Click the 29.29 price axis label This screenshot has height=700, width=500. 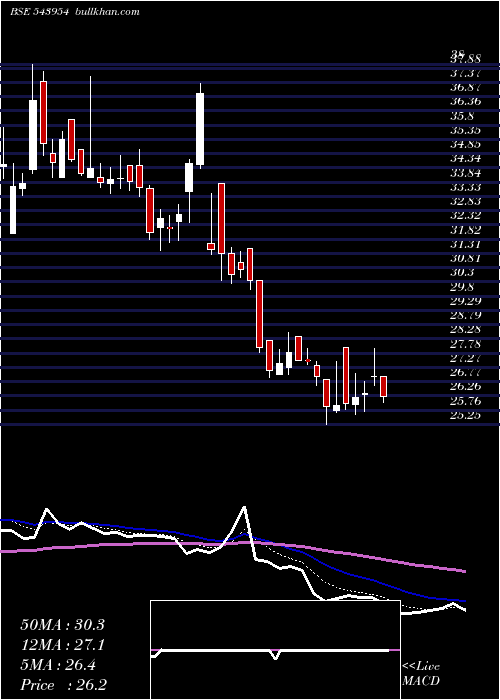click(465, 301)
